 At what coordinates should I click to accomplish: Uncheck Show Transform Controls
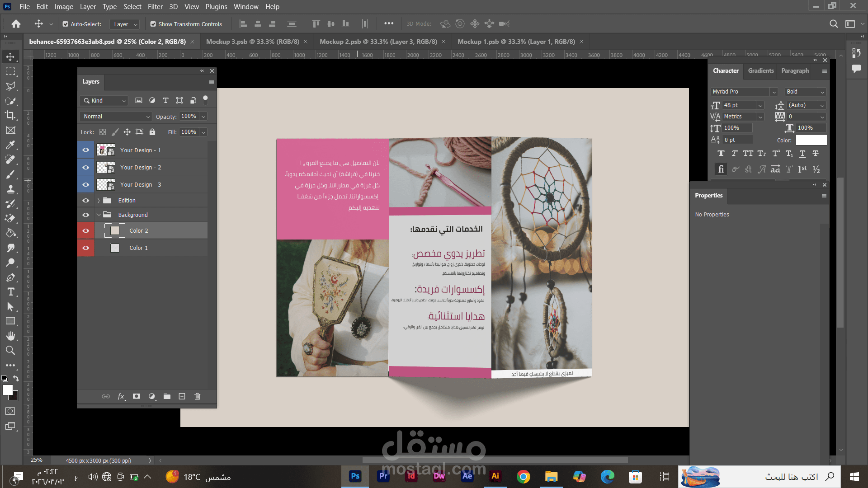click(153, 24)
